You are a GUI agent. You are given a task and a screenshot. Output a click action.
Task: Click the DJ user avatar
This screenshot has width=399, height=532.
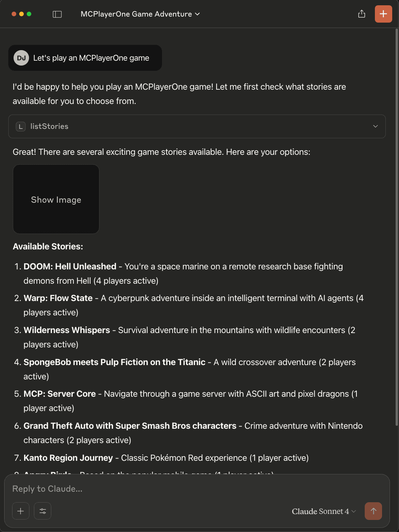pyautogui.click(x=21, y=58)
